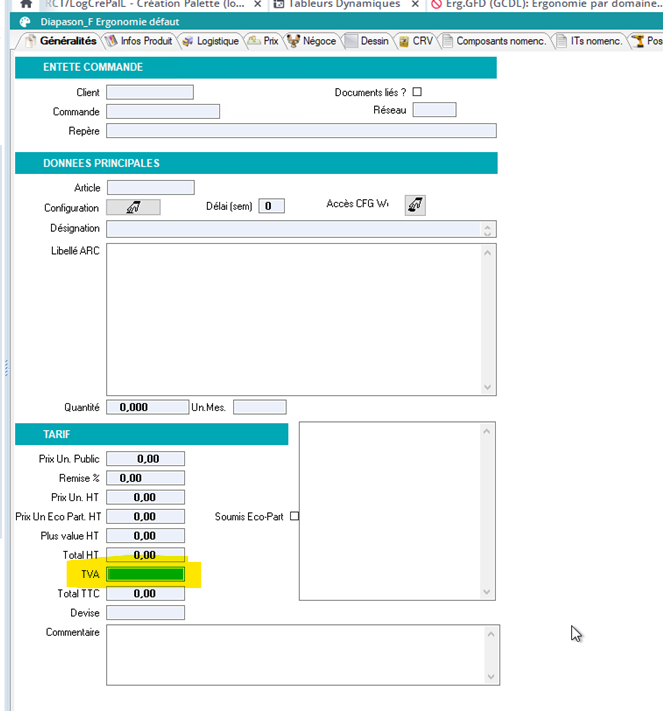Click the Client input field
Screen dimensions: 663x728
(149, 92)
